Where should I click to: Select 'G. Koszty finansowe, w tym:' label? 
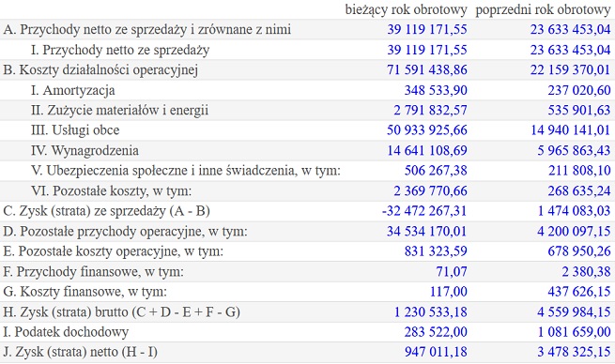[x=85, y=292]
